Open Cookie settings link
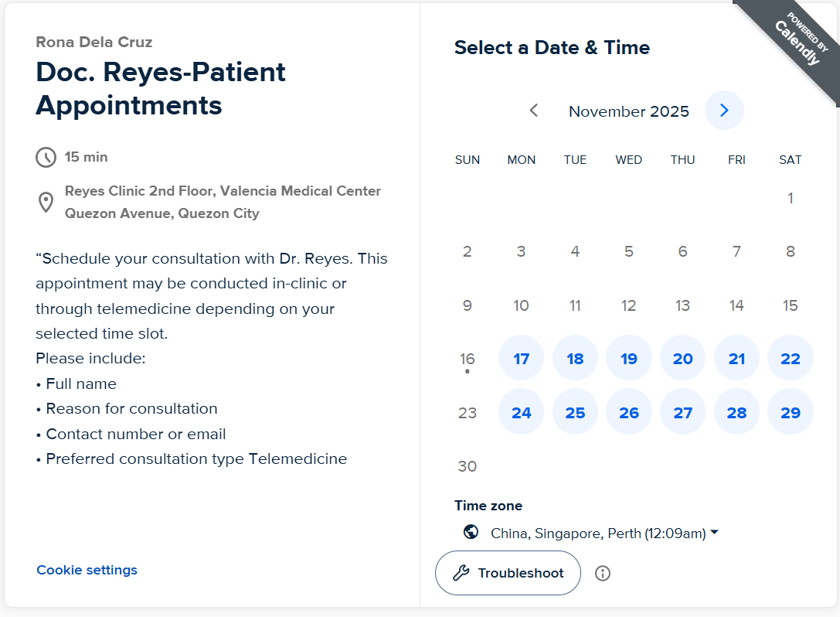 [87, 570]
